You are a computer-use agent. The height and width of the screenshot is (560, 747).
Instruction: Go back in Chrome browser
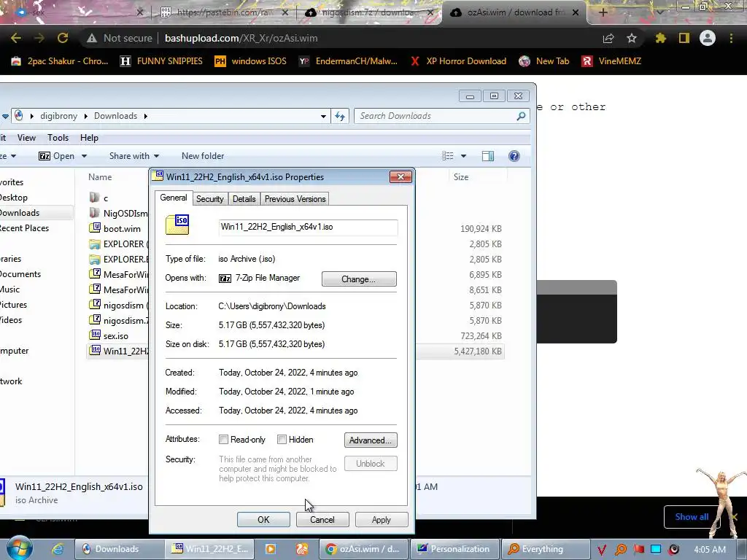16,38
